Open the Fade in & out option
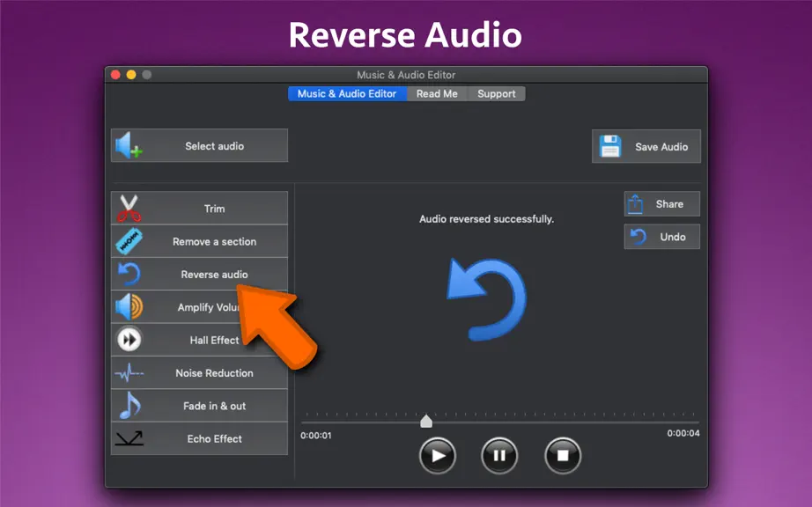The width and height of the screenshot is (812, 507). tap(199, 406)
